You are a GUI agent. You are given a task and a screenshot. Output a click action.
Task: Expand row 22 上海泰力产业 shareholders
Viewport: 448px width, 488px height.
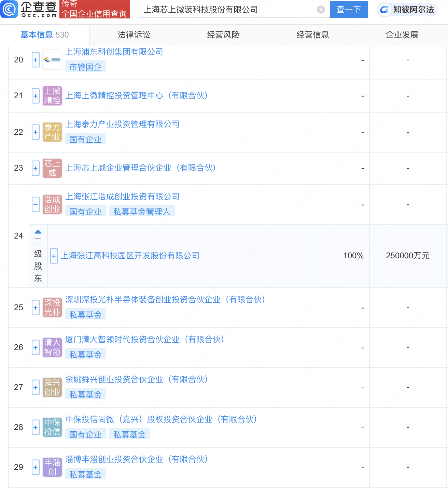(x=36, y=132)
